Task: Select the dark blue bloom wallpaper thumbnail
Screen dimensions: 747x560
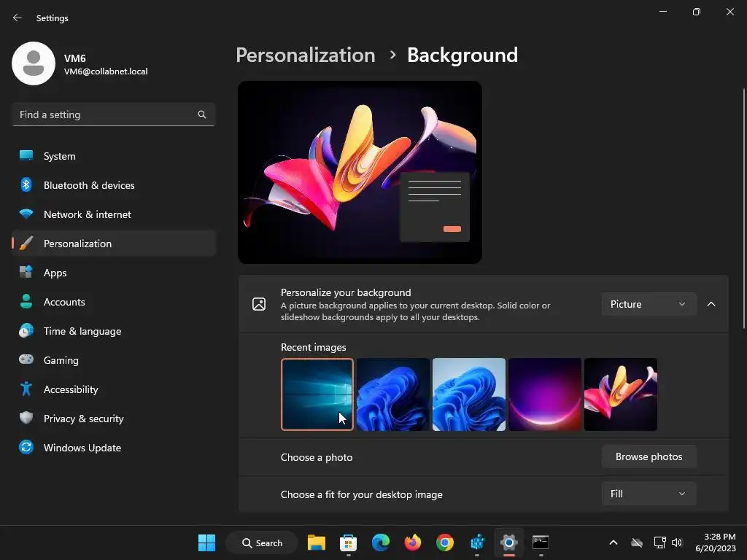Action: click(x=393, y=394)
